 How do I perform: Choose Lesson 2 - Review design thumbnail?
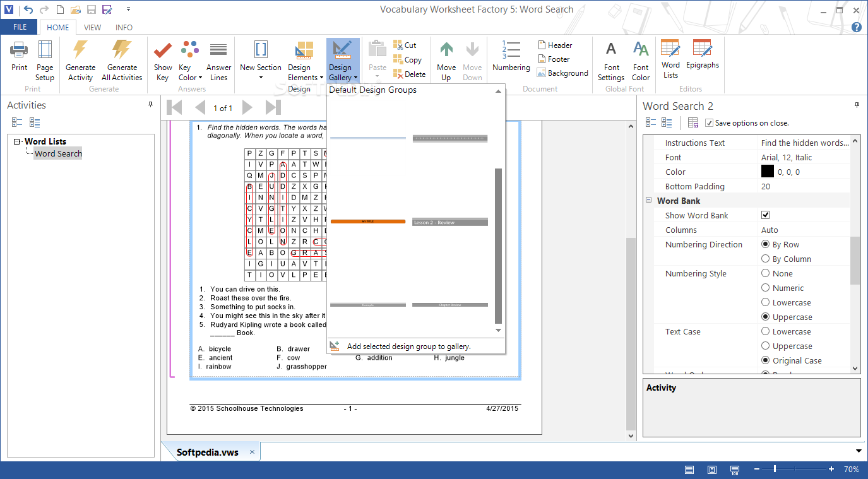point(450,222)
